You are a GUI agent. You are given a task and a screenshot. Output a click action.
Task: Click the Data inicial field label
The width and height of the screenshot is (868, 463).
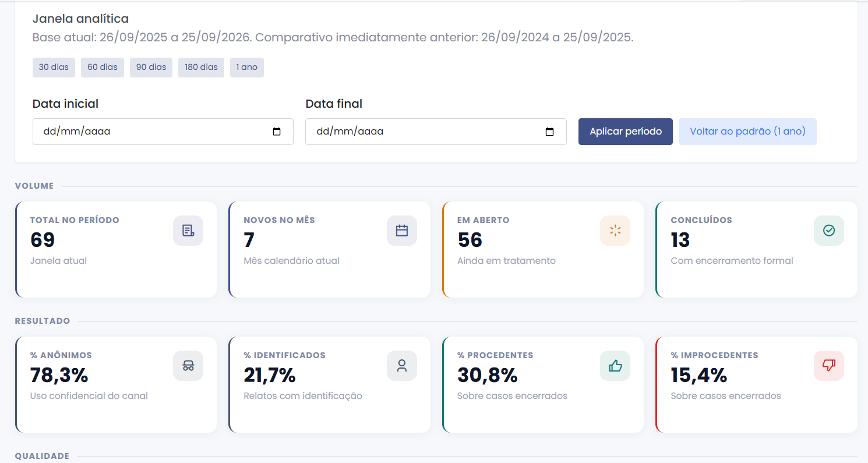65,104
